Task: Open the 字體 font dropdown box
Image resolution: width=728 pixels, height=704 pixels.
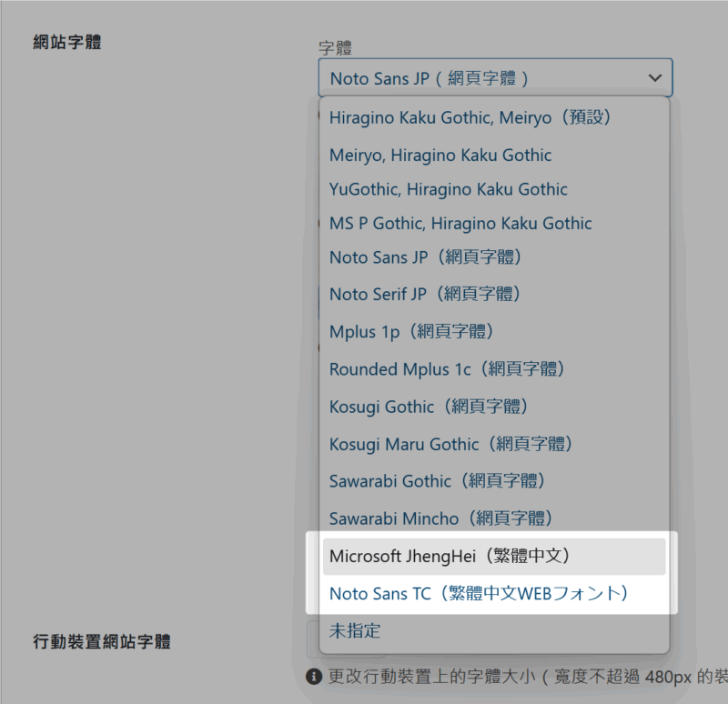Action: point(495,77)
